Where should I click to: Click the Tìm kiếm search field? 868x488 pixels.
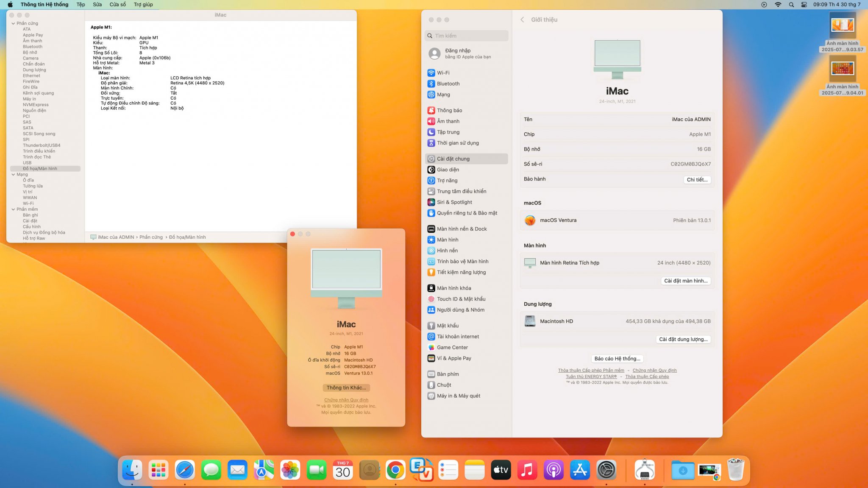pos(466,36)
